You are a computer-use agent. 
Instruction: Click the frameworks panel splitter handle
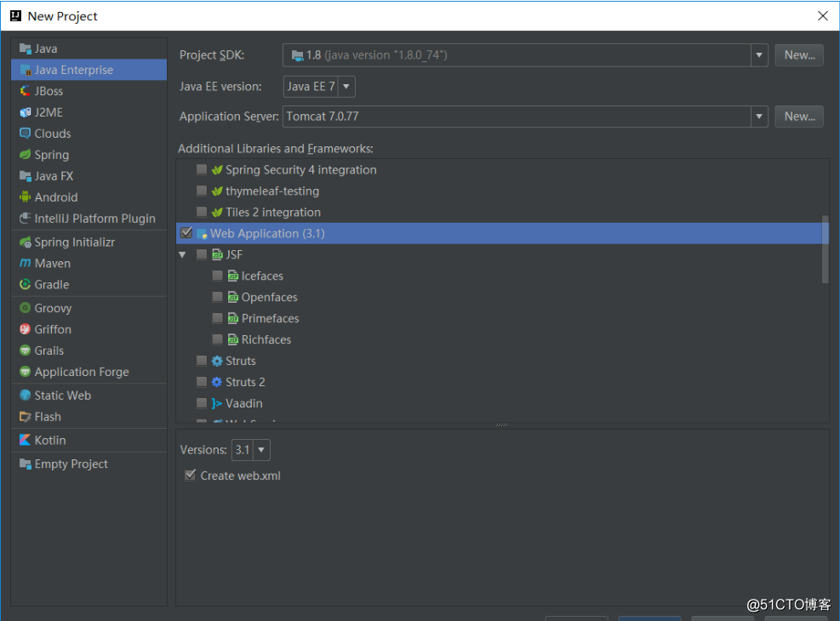click(502, 425)
